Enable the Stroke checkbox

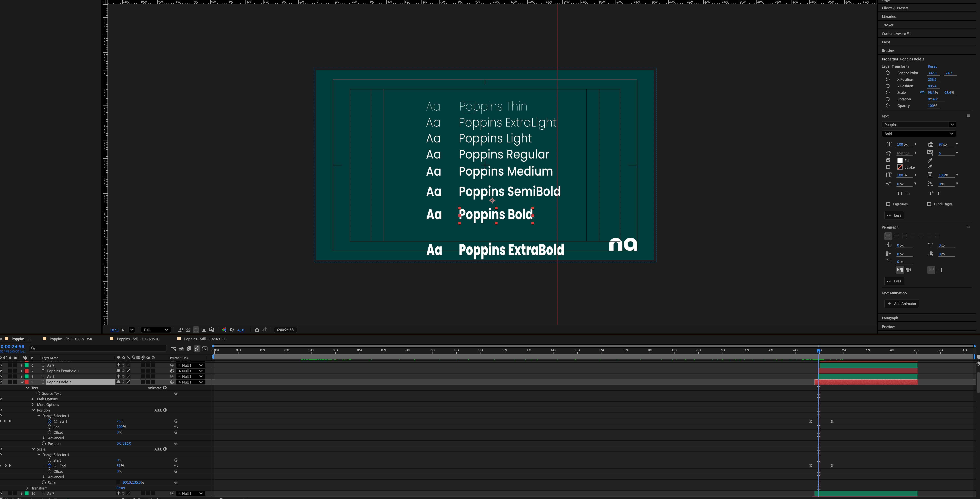click(x=888, y=167)
